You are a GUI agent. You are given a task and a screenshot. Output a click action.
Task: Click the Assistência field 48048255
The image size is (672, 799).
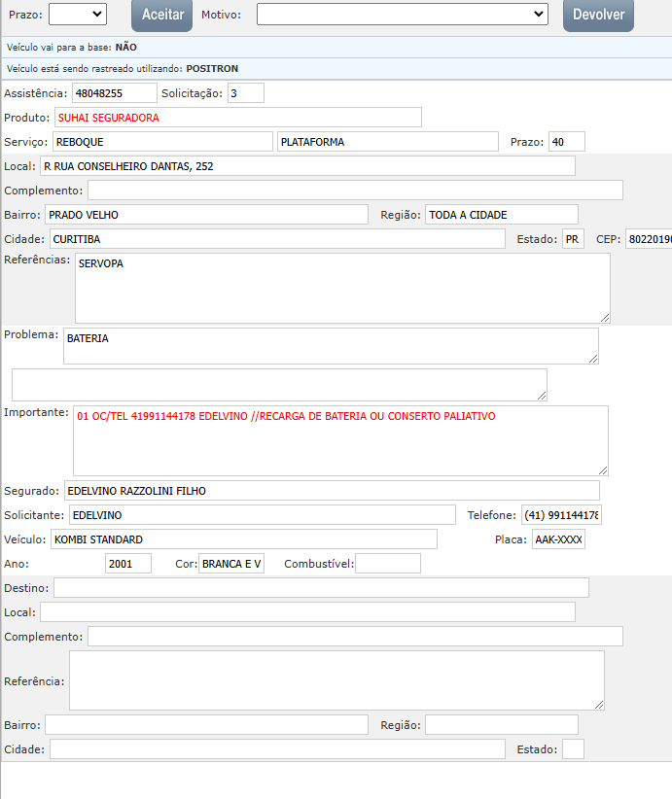[x=115, y=93]
